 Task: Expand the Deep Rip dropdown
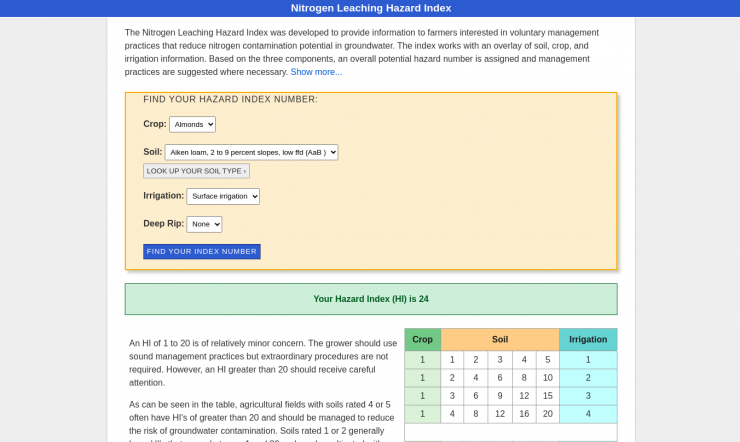tap(204, 224)
